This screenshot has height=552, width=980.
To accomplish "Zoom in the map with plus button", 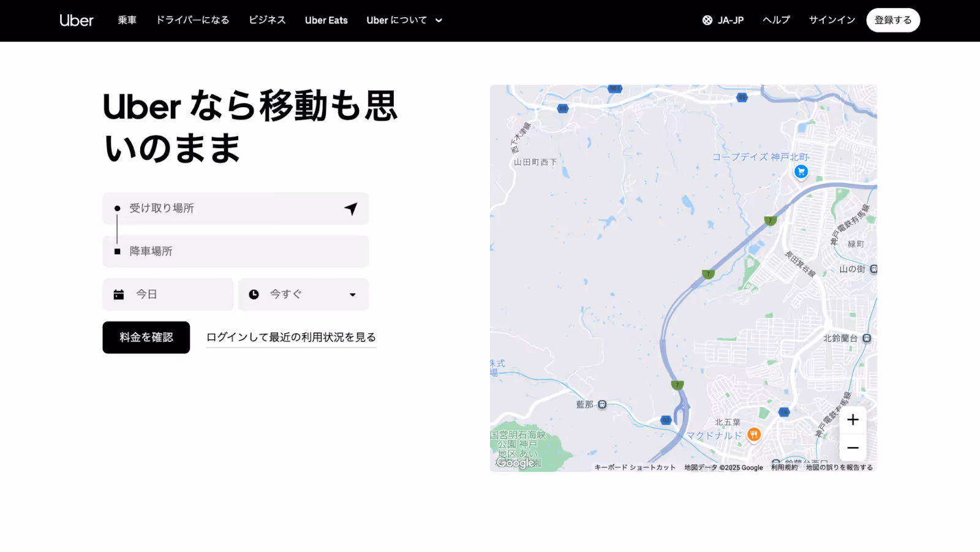I will pos(853,420).
